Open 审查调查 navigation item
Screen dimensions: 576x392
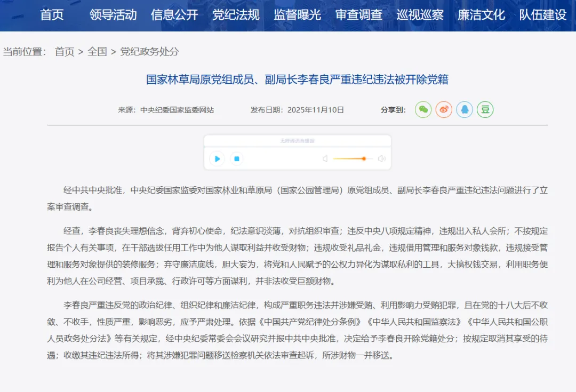358,15
